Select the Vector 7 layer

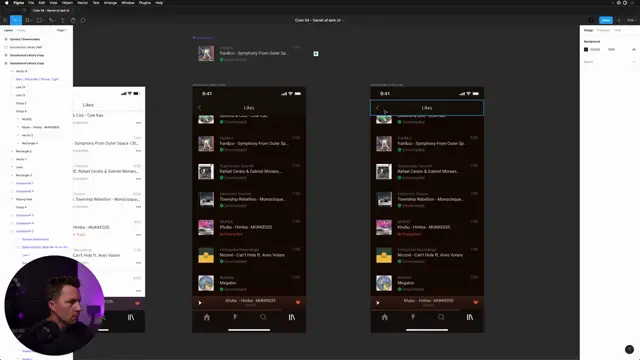point(21,159)
